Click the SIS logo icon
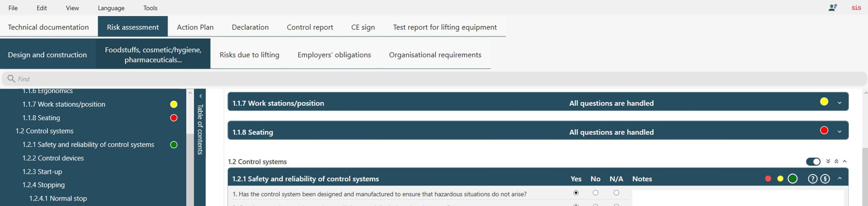868x206 pixels. (856, 8)
